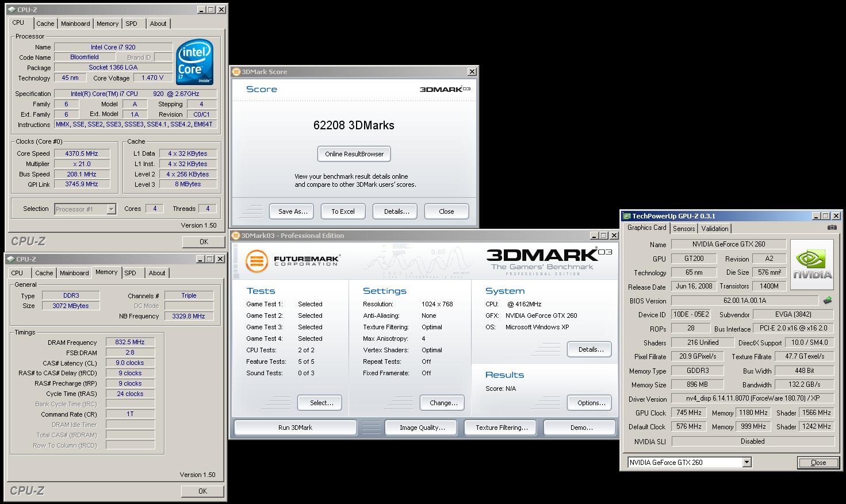Screen dimensions: 846x504
Task: Click the Multiplier x 21.0 value
Action: pos(82,164)
